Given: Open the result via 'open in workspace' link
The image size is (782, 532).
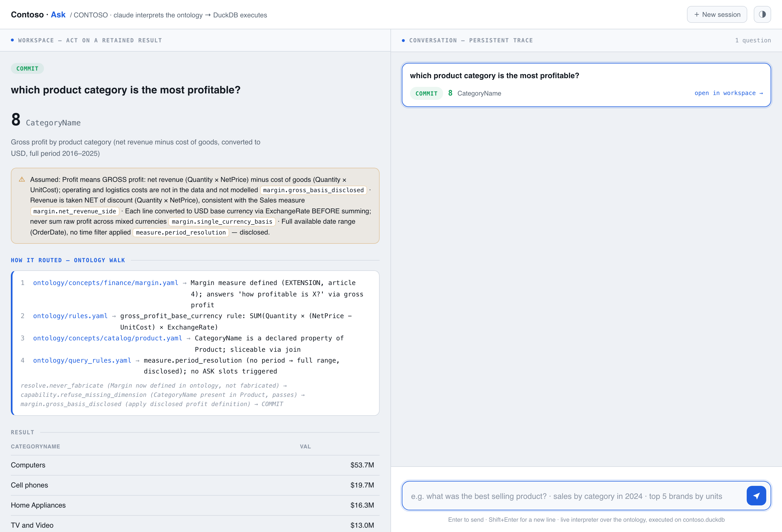Looking at the screenshot, I should [729, 93].
